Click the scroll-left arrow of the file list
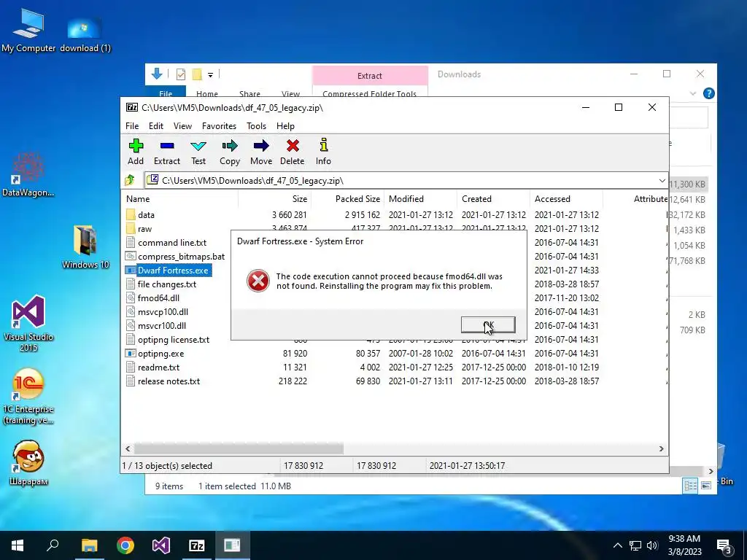This screenshot has height=560, width=747. point(128,448)
